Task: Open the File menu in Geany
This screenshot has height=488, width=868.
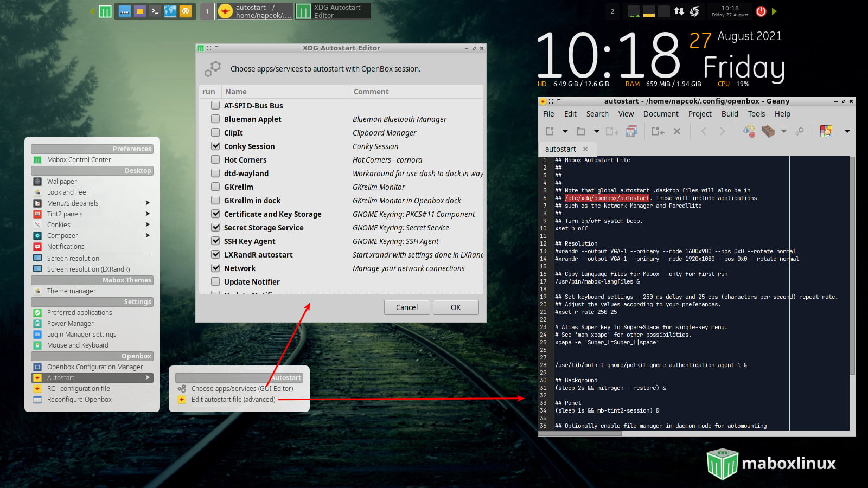Action: point(548,114)
